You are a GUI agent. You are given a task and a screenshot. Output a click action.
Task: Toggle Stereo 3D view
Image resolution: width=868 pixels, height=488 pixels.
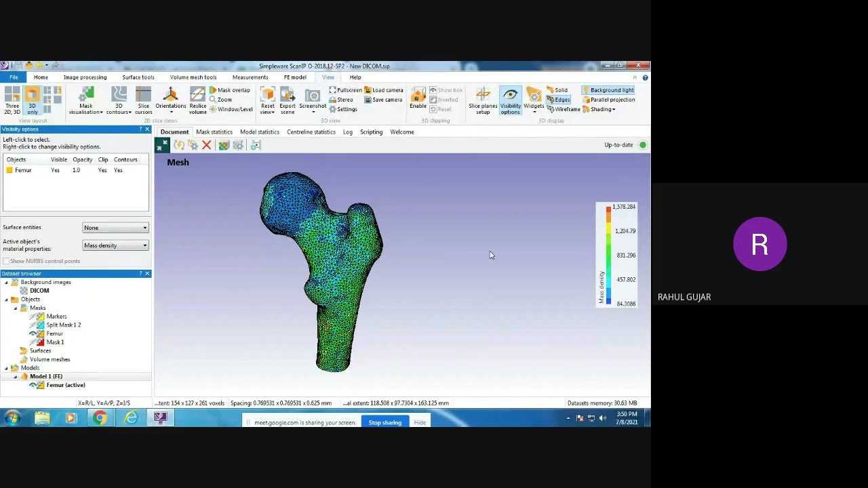(x=340, y=100)
